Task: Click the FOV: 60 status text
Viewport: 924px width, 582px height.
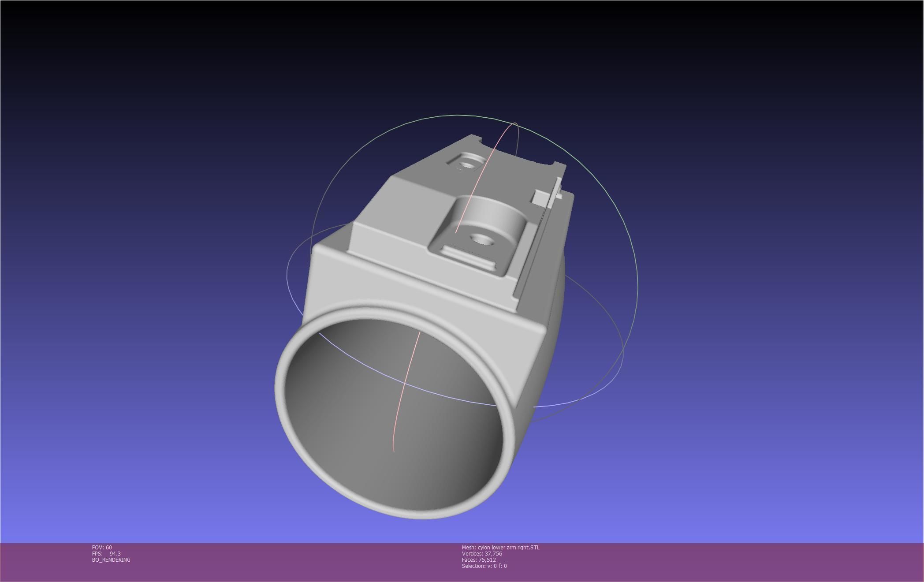Action: 102,547
